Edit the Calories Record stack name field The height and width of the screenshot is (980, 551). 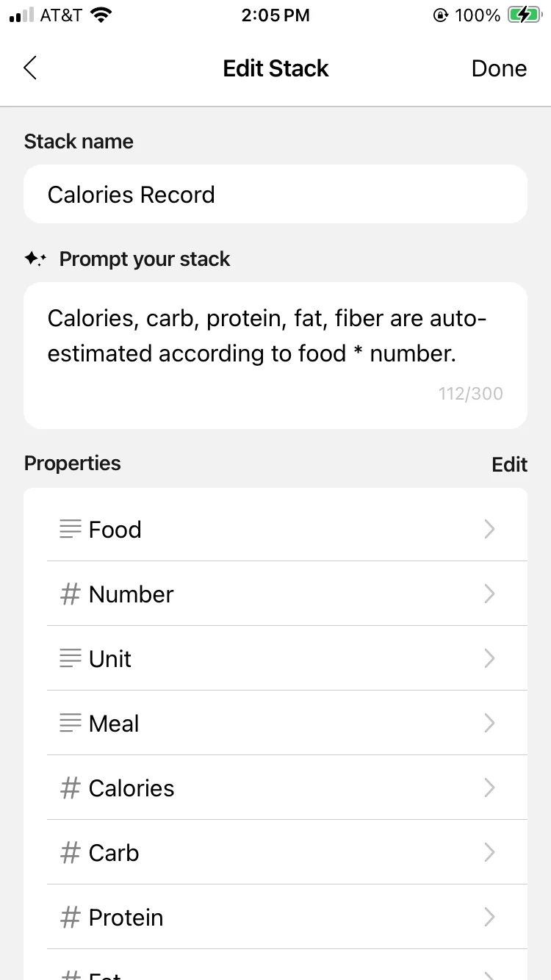pos(275,194)
